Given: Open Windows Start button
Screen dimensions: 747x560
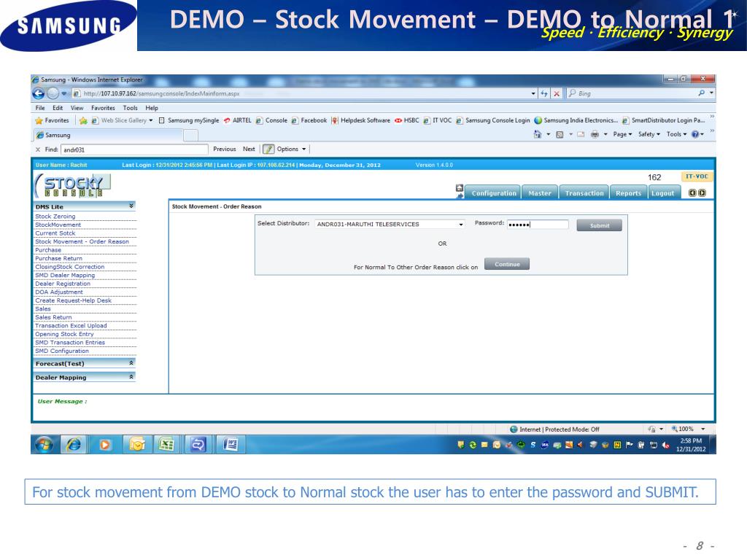Looking at the screenshot, I should coord(44,445).
